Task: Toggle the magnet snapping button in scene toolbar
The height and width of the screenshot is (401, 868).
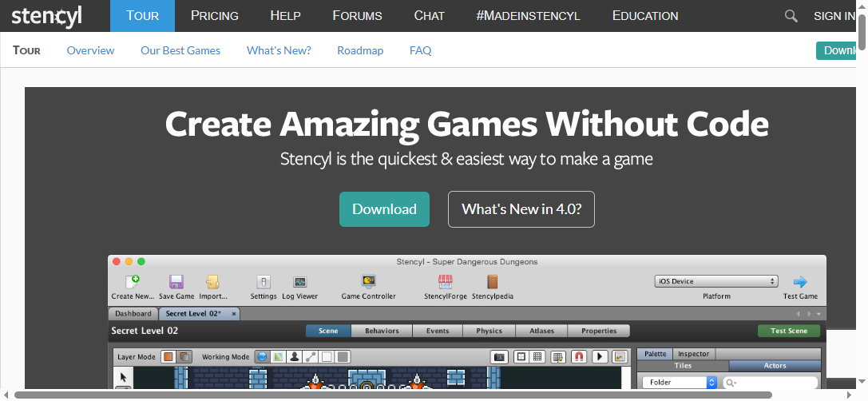Action: pos(579,356)
